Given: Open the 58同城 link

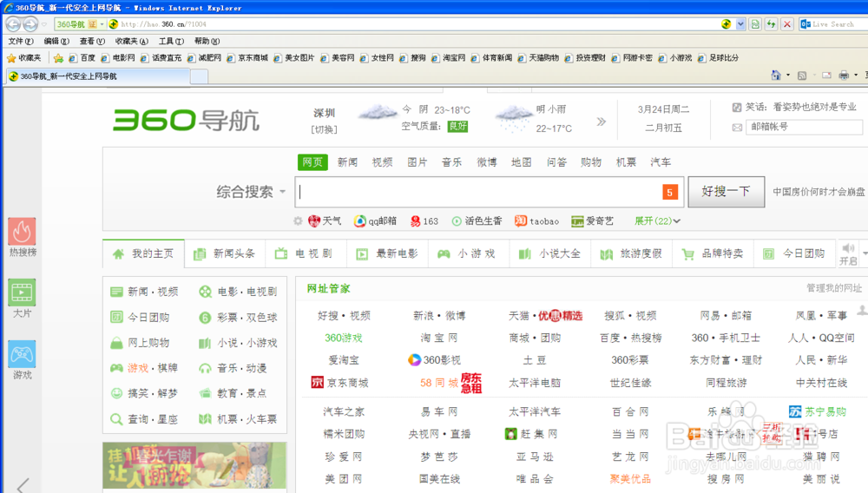Looking at the screenshot, I should (x=438, y=383).
